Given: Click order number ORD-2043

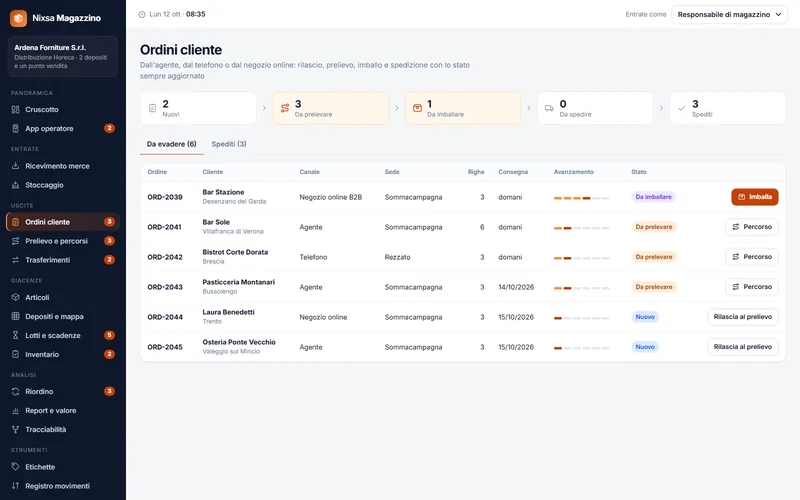Looking at the screenshot, I should coord(165,287).
